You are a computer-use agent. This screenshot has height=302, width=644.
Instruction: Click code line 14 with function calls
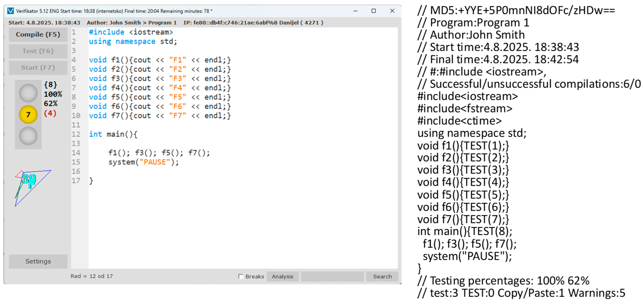click(159, 153)
